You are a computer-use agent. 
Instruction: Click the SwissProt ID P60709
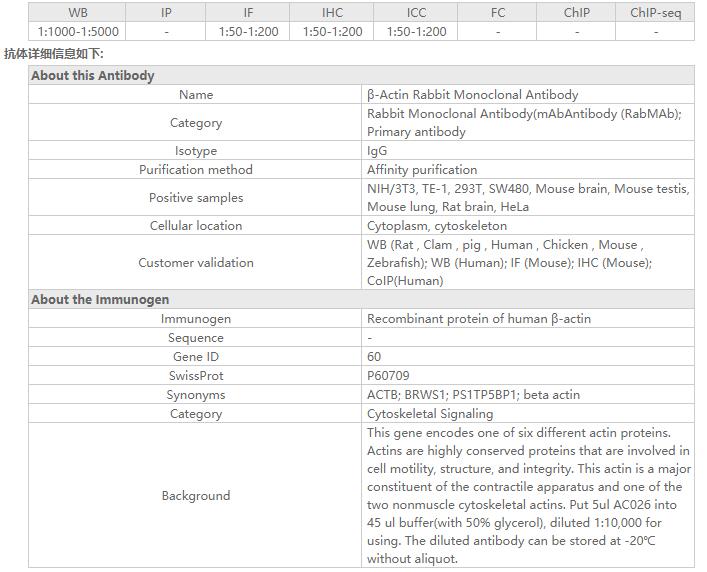(x=388, y=376)
